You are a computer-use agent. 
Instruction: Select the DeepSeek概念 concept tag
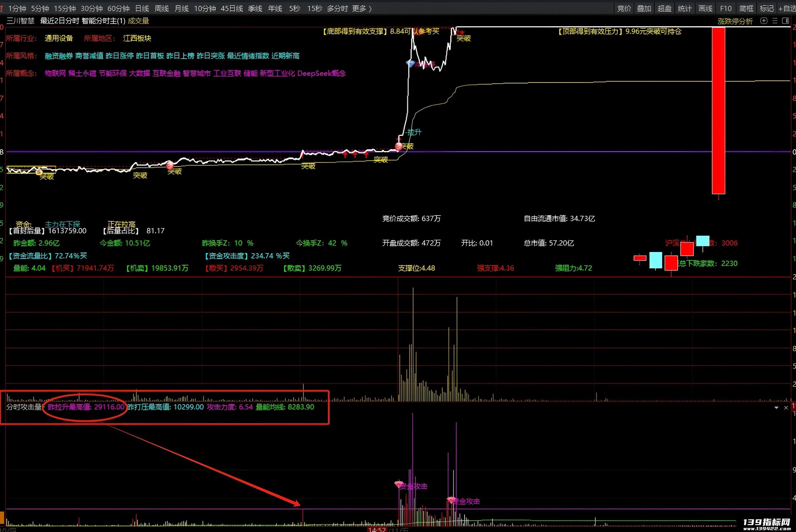[x=321, y=73]
